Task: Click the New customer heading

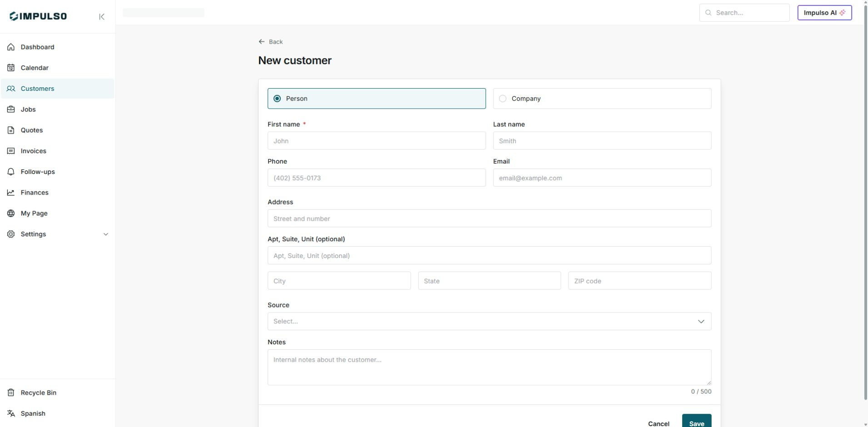Action: click(x=295, y=61)
